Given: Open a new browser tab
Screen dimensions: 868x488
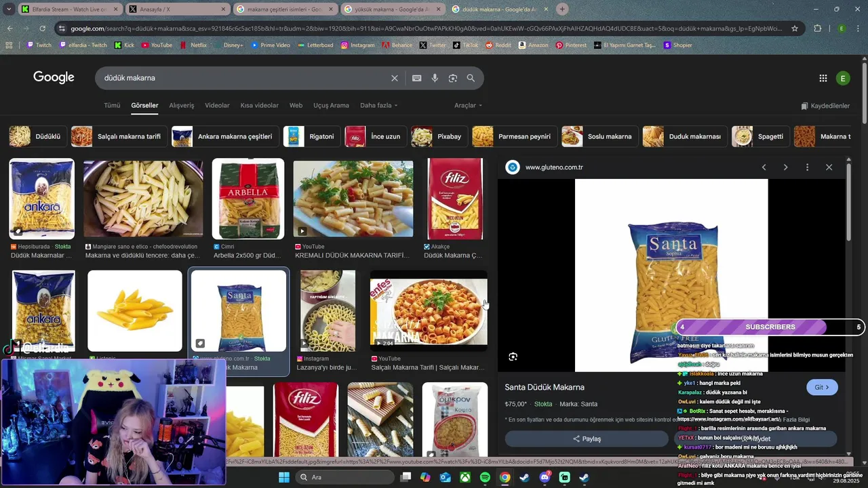Looking at the screenshot, I should [x=562, y=9].
